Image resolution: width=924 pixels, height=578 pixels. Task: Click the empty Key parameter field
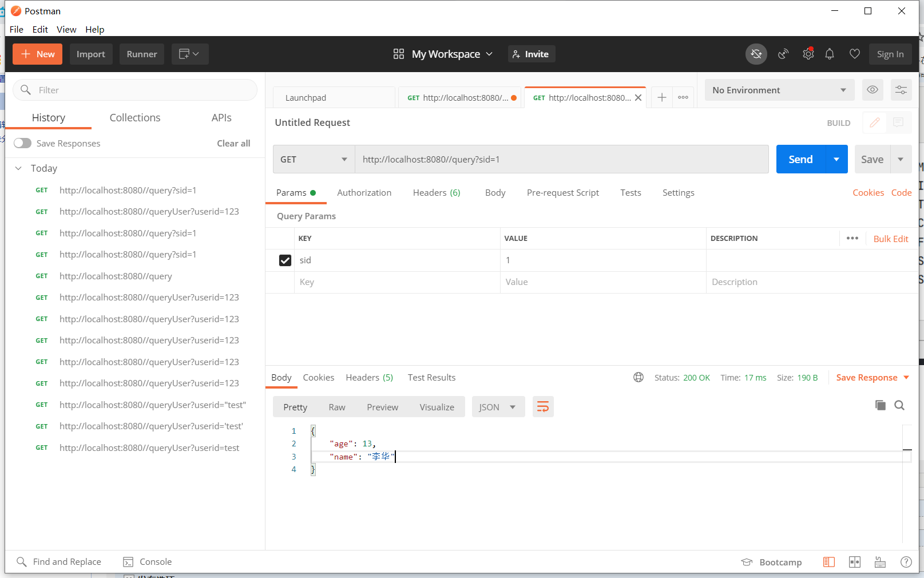tap(397, 282)
